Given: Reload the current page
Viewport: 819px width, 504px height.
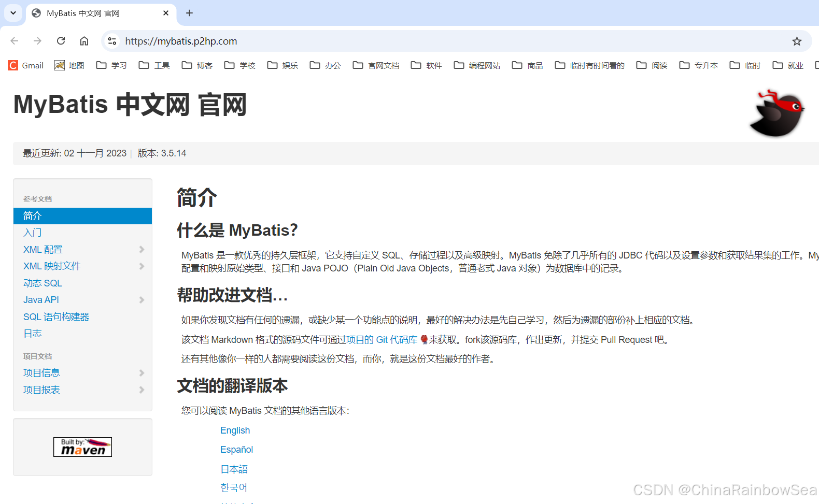Looking at the screenshot, I should click(x=61, y=41).
